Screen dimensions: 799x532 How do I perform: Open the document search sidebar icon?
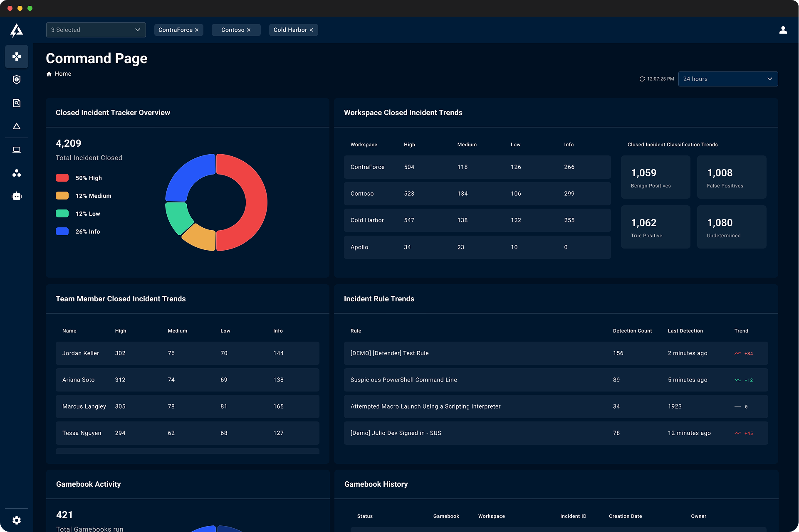pos(17,103)
